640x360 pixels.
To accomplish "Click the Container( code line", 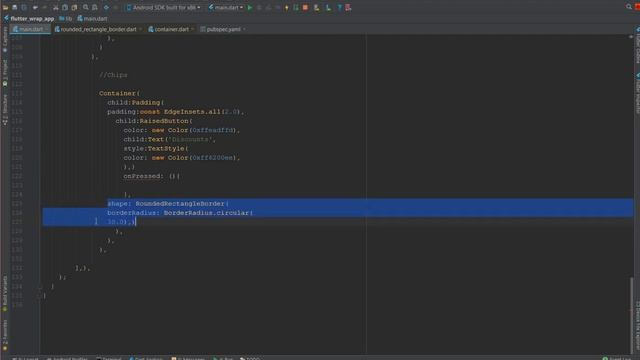I will click(119, 93).
